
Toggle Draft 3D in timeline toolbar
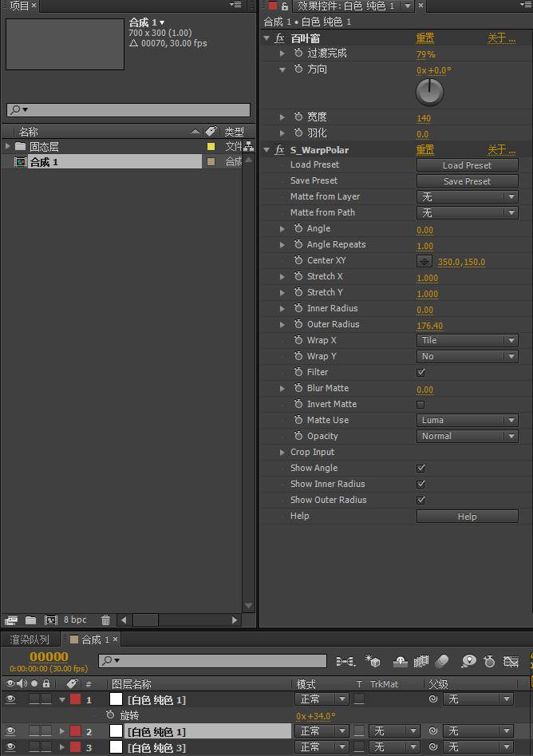point(373,661)
